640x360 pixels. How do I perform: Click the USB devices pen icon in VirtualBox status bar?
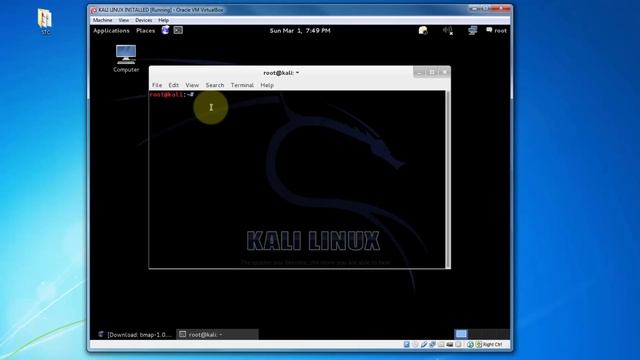tap(424, 344)
